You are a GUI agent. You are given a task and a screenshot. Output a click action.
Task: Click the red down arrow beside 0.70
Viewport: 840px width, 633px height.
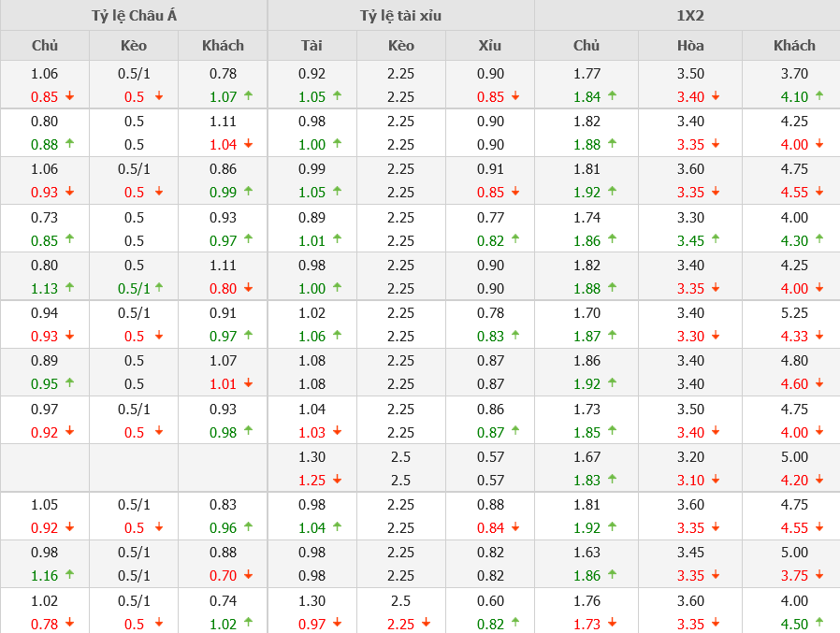click(x=248, y=575)
